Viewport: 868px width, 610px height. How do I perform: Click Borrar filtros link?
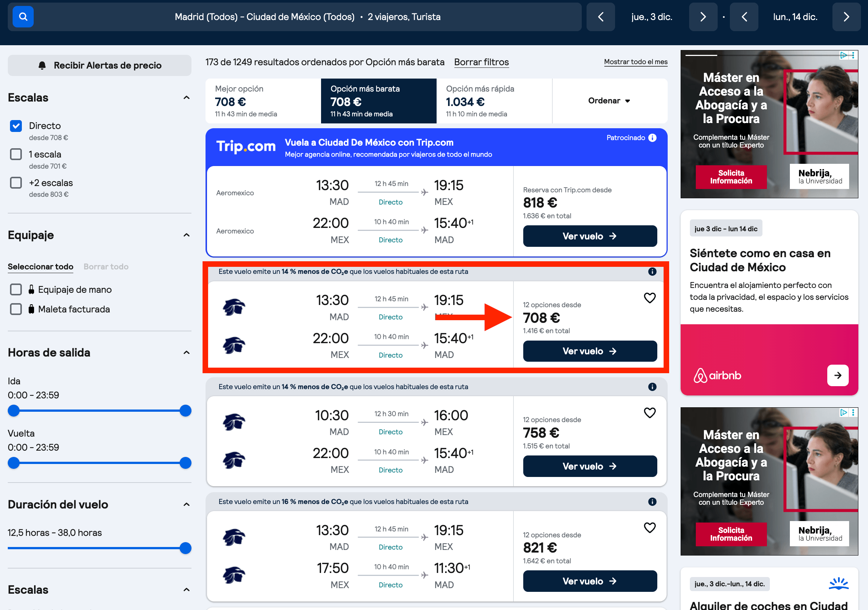click(x=481, y=62)
